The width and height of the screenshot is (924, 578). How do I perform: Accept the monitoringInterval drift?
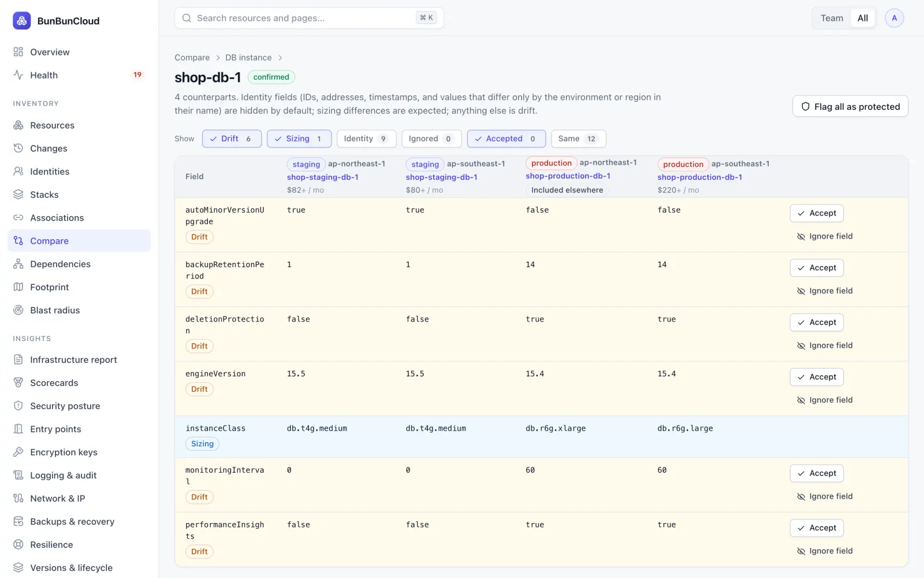point(817,473)
